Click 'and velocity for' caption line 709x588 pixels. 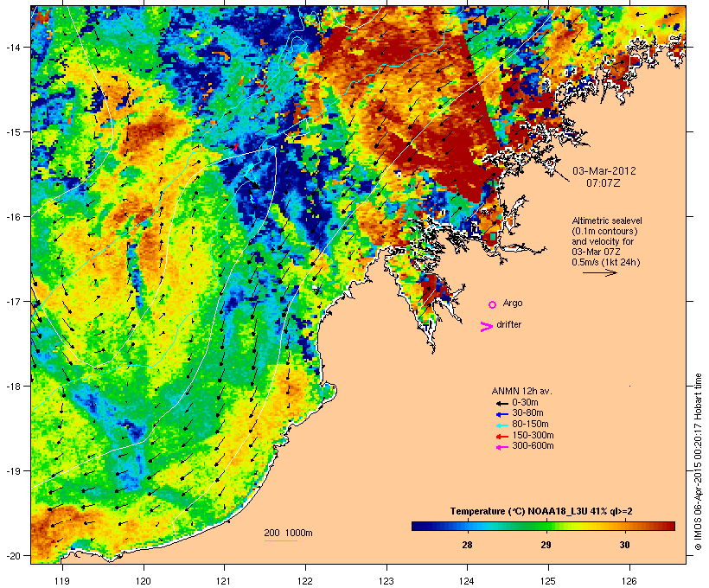click(x=603, y=241)
